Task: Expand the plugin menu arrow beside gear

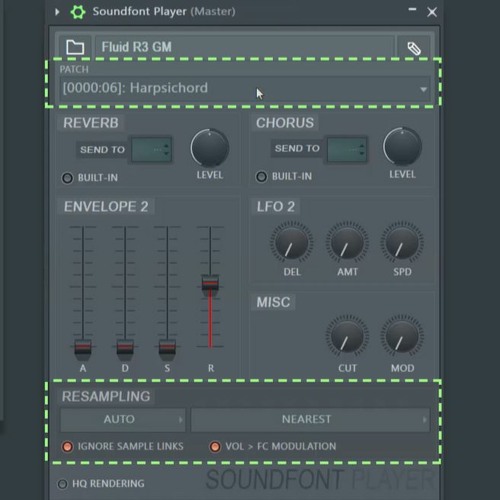Action: [57, 12]
